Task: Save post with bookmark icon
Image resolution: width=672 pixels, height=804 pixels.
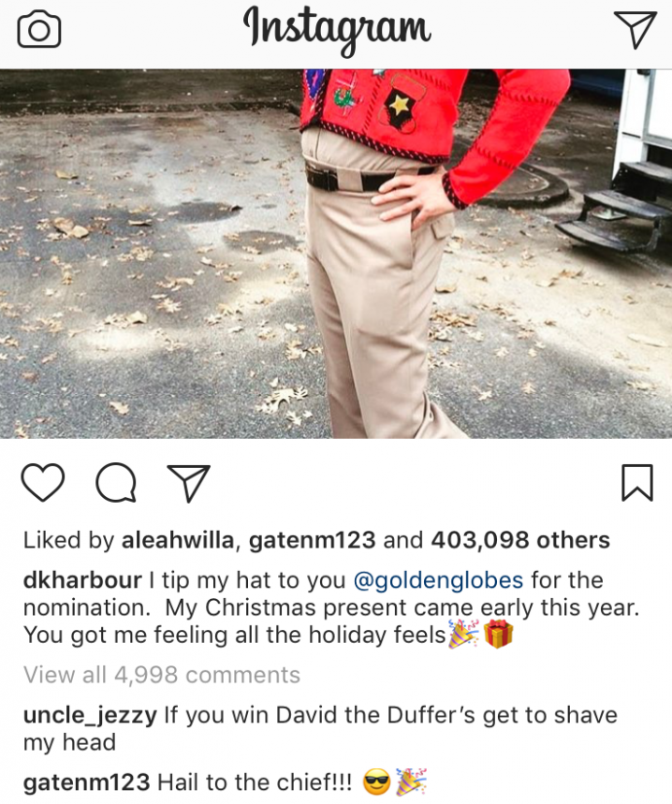Action: [x=637, y=482]
